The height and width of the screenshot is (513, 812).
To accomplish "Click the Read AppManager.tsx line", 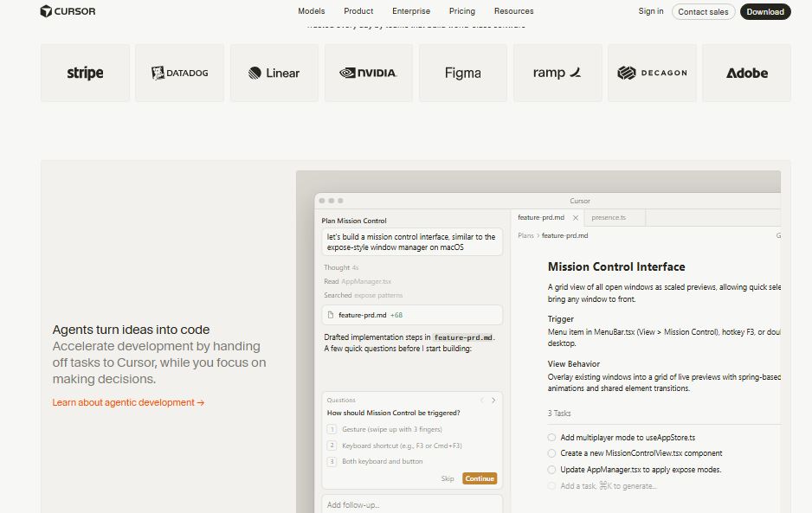I will tap(358, 282).
